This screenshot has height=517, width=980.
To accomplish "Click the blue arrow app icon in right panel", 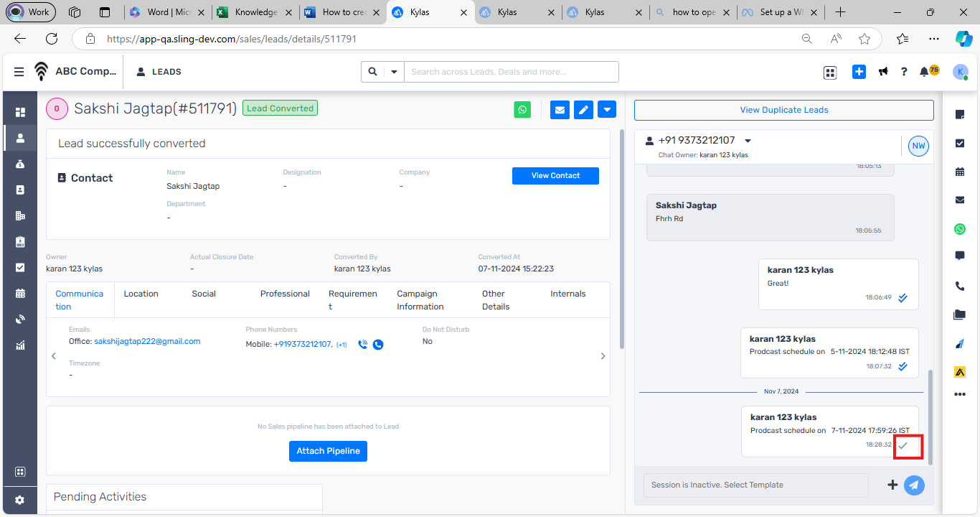I will click(x=960, y=344).
